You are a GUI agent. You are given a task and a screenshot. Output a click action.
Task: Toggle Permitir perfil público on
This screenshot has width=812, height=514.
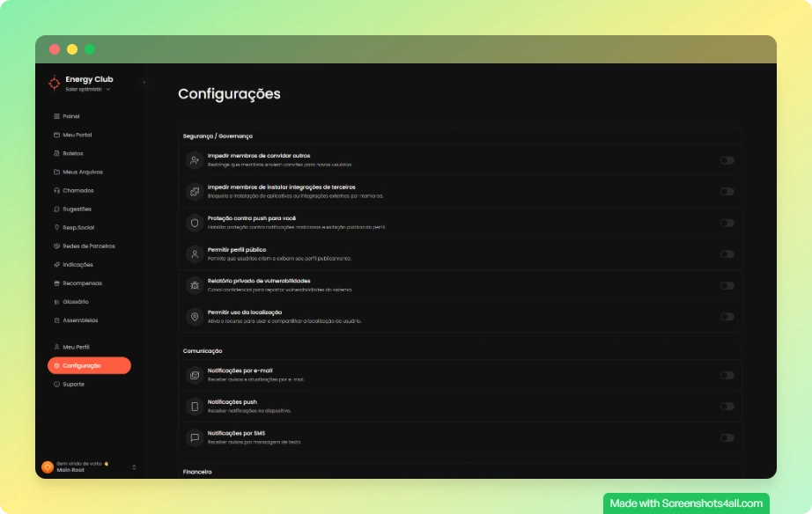[727, 253]
